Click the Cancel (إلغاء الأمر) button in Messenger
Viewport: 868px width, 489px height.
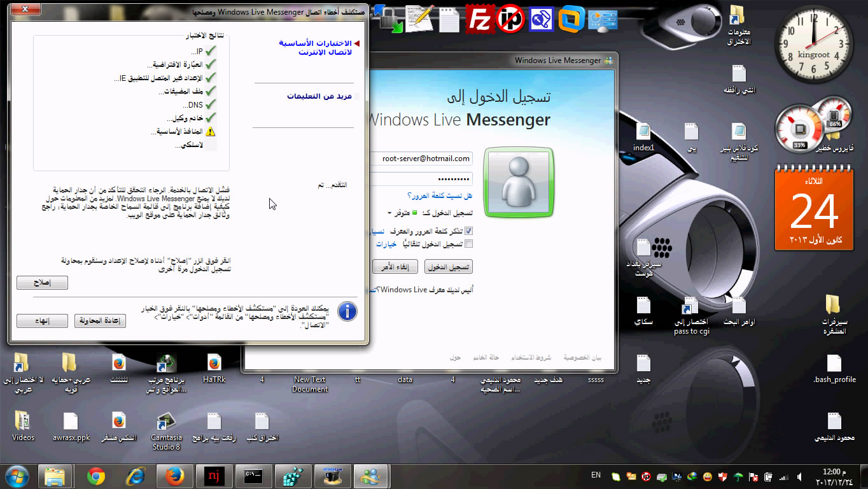coord(395,267)
